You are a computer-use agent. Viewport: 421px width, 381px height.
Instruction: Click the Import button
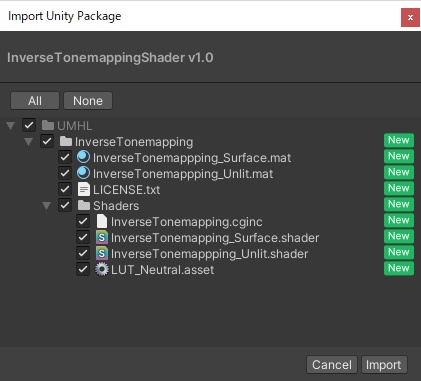(x=384, y=365)
